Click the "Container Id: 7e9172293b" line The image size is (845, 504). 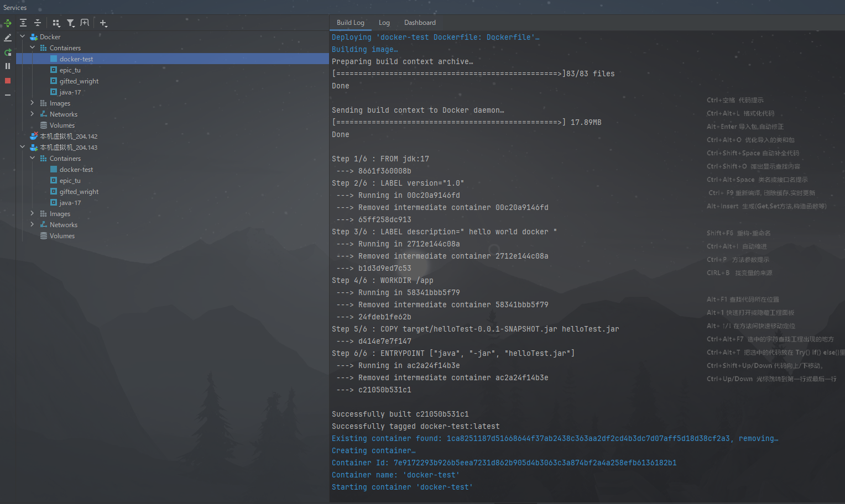(504, 463)
